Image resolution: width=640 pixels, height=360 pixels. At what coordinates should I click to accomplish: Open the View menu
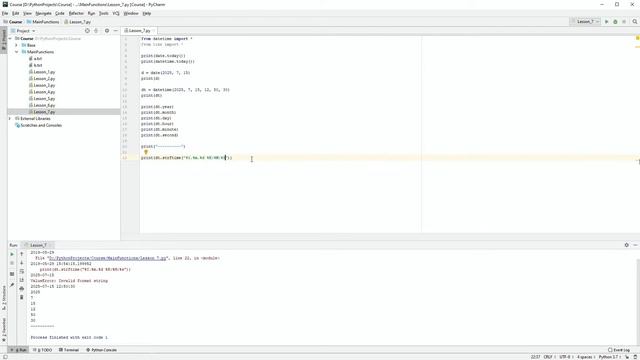click(27, 13)
